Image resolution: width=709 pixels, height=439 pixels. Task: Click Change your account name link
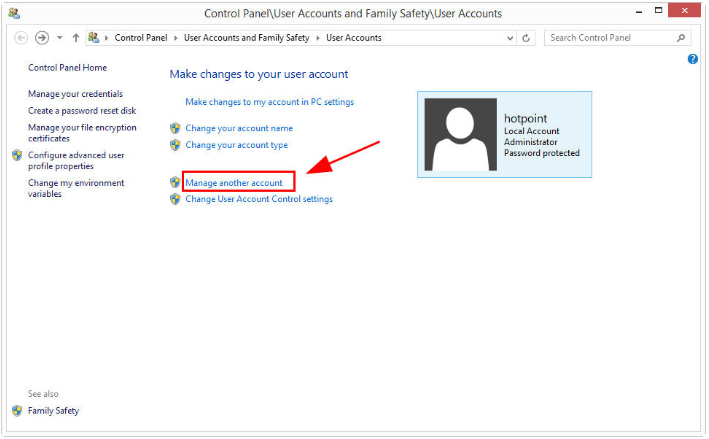tap(239, 128)
